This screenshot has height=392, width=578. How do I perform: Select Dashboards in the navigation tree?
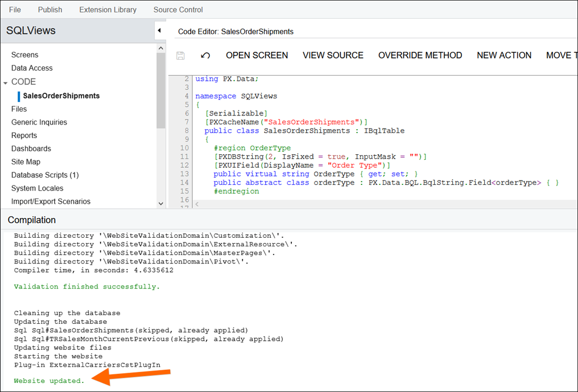pos(31,149)
